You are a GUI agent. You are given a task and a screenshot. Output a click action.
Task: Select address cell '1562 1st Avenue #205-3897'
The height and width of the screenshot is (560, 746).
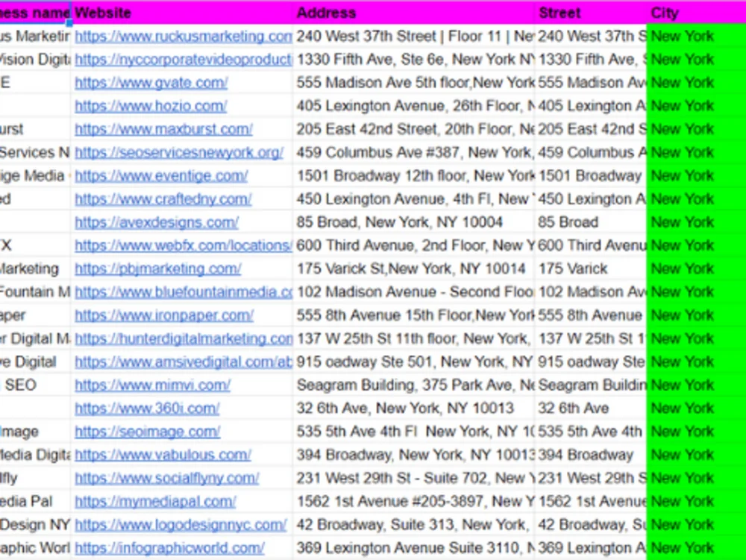[x=414, y=502]
